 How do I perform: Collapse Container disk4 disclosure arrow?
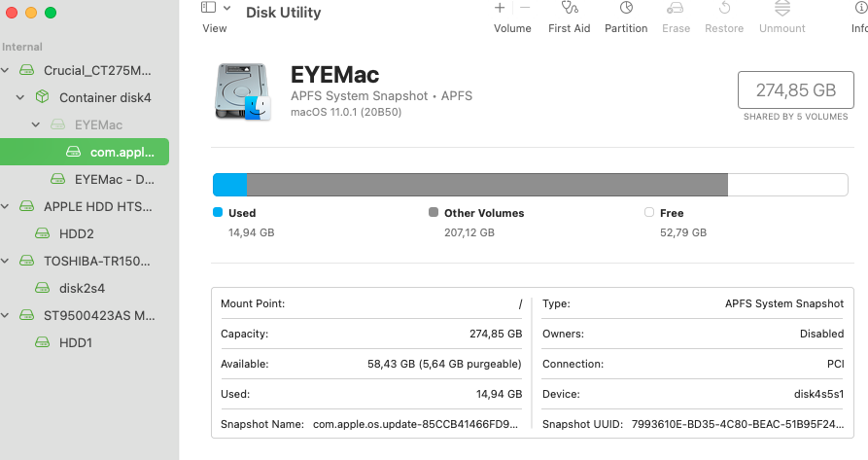(x=20, y=97)
